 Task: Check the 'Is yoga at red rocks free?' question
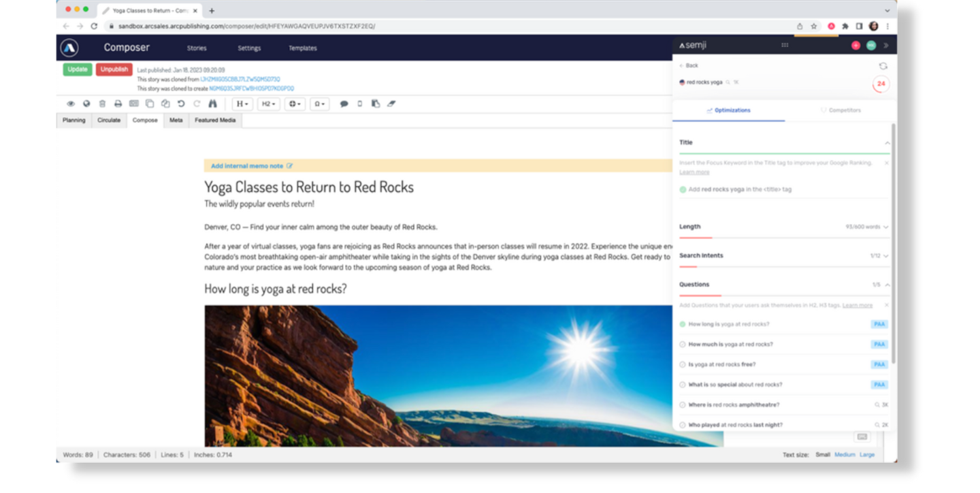[x=683, y=365]
